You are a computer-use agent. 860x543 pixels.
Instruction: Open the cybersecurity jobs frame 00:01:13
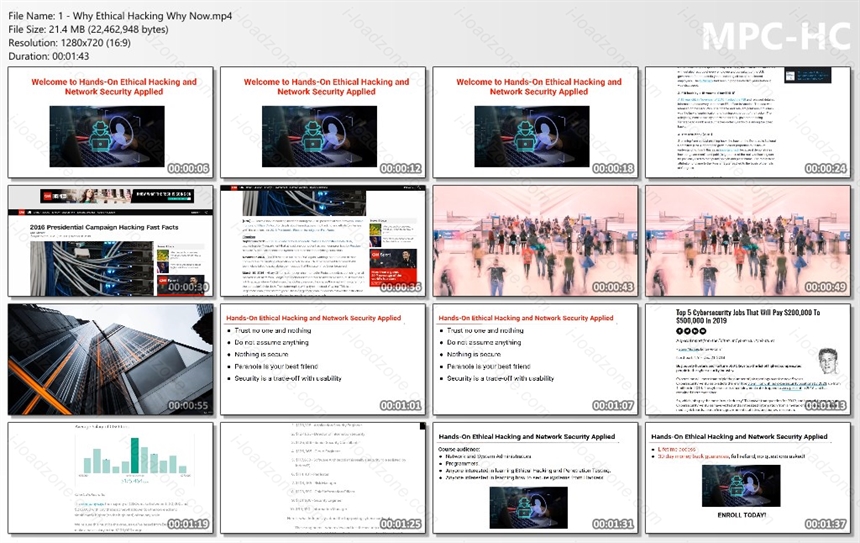pos(748,359)
